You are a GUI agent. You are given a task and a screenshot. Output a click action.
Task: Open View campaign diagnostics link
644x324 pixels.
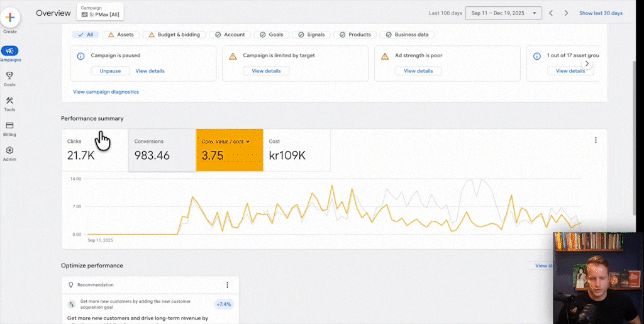(x=106, y=92)
